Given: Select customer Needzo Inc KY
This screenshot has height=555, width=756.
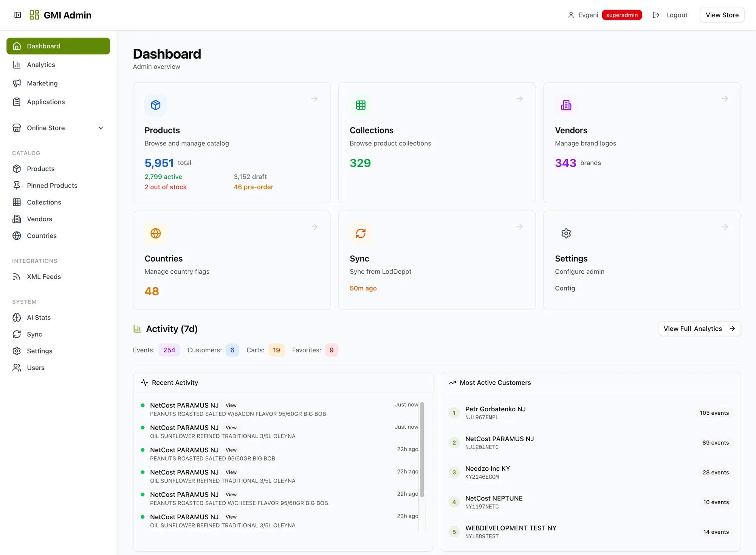Looking at the screenshot, I should point(591,472).
